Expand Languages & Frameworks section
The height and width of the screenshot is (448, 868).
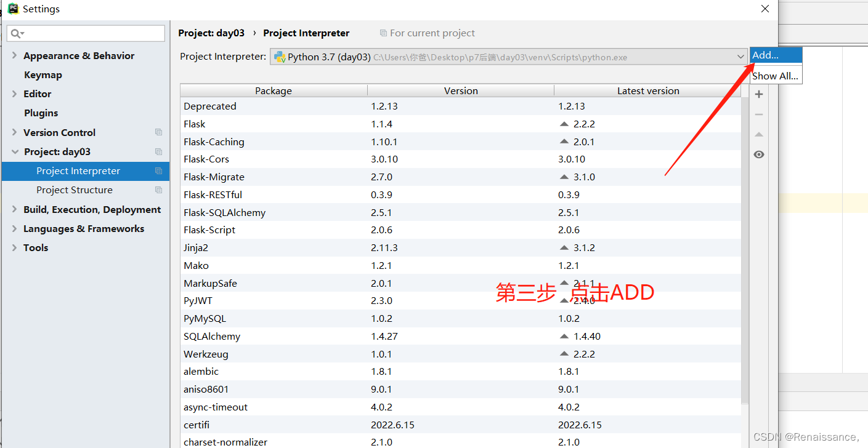click(x=14, y=228)
